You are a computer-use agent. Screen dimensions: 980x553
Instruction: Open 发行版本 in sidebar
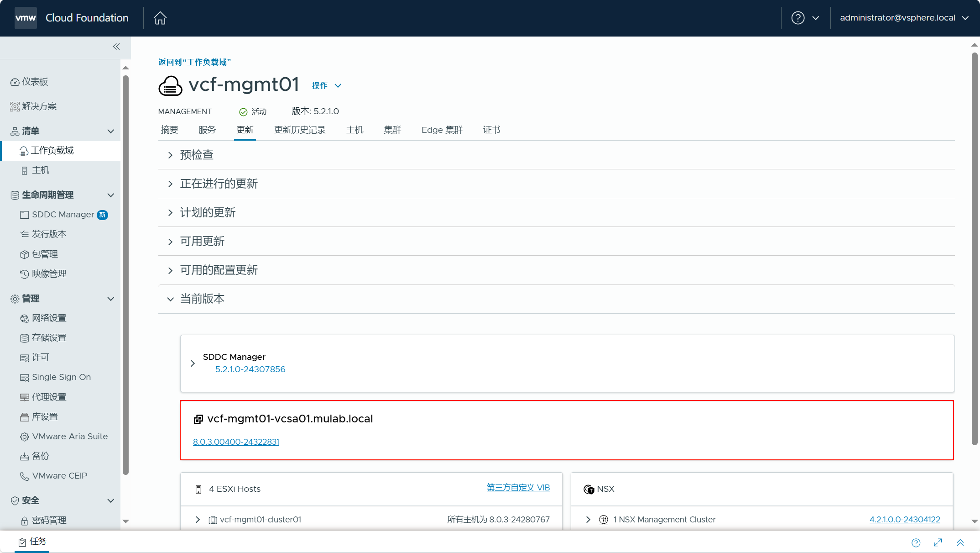[x=44, y=234]
